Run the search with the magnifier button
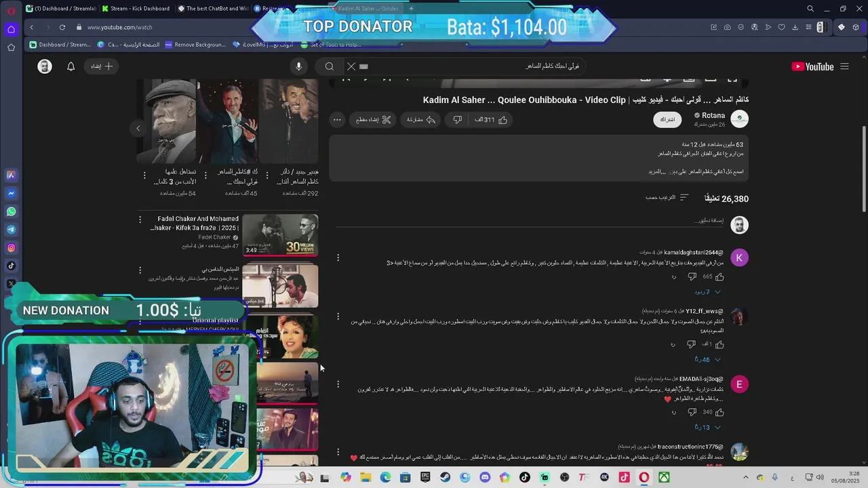 pyautogui.click(x=330, y=66)
